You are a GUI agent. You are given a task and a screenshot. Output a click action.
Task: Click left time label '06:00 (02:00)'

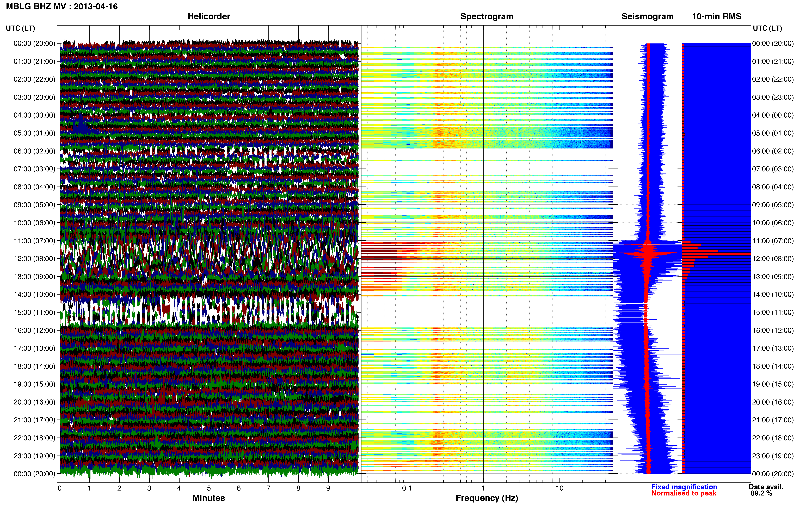pyautogui.click(x=34, y=151)
